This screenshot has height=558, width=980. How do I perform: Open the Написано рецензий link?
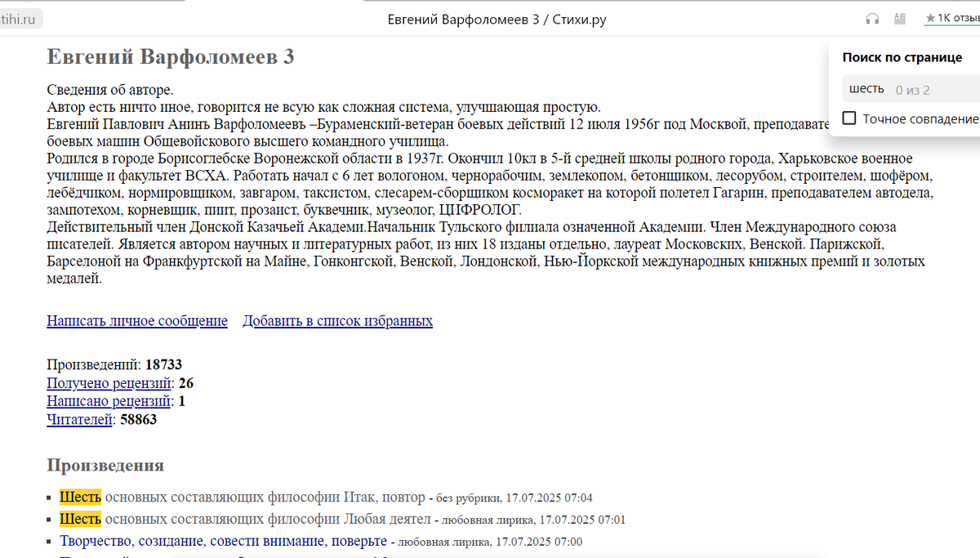109,401
